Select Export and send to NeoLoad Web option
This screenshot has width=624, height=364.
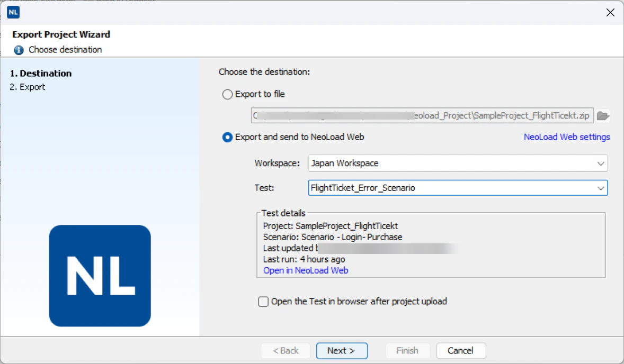click(227, 137)
